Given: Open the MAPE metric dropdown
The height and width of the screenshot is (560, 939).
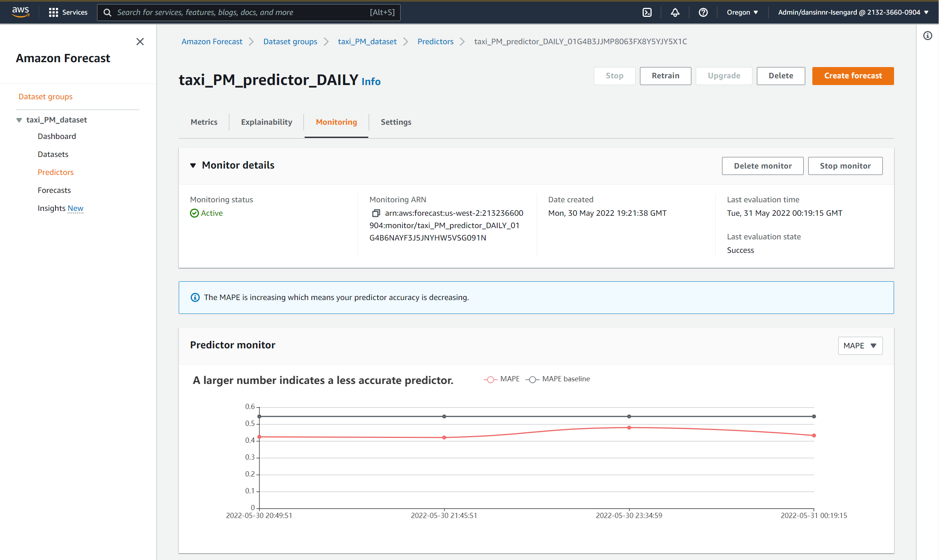Looking at the screenshot, I should click(860, 346).
